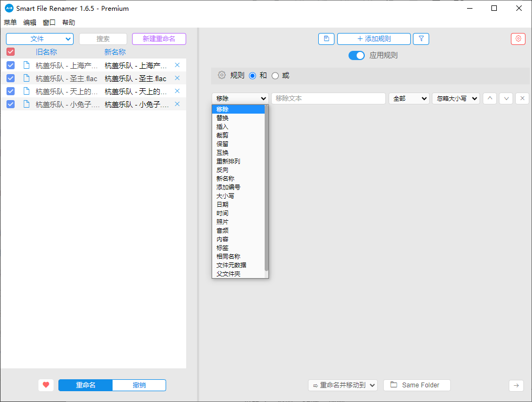The width and height of the screenshot is (532, 402).
Task: Expand the 文件 dropdown
Action: click(40, 39)
